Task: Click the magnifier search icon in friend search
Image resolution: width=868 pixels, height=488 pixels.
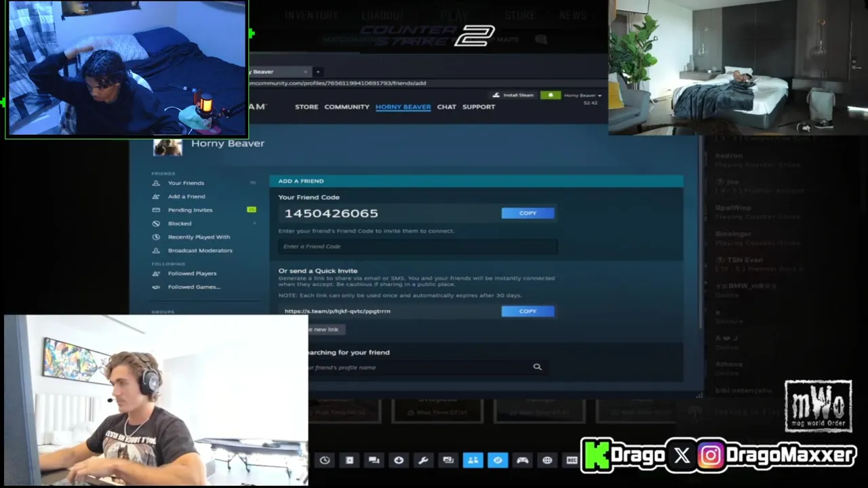Action: tap(537, 367)
